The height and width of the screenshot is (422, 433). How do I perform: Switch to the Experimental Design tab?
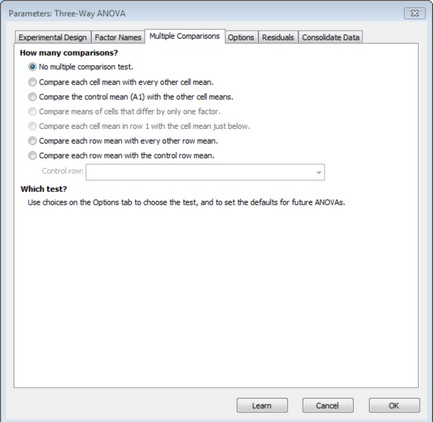[53, 37]
